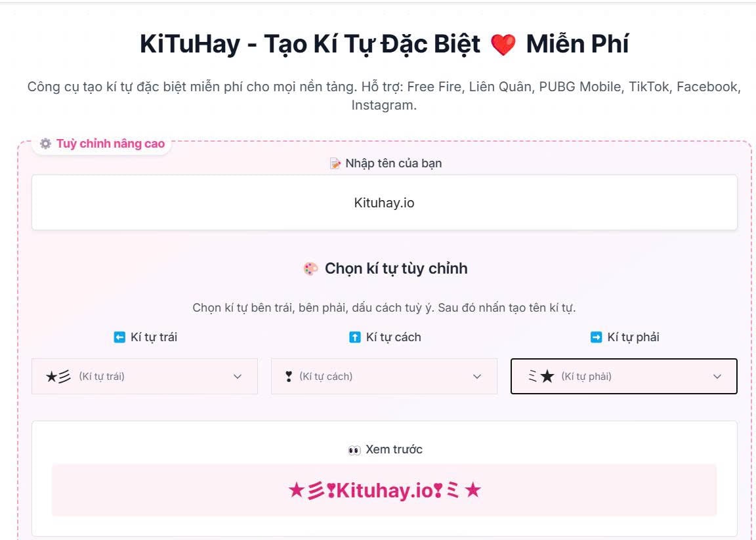
Task: Click the memo icon beside "Nhập tên của bạn"
Action: 336,163
